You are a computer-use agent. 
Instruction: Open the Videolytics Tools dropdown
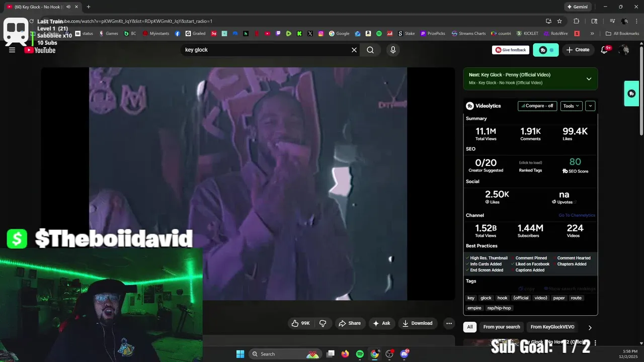tap(572, 106)
